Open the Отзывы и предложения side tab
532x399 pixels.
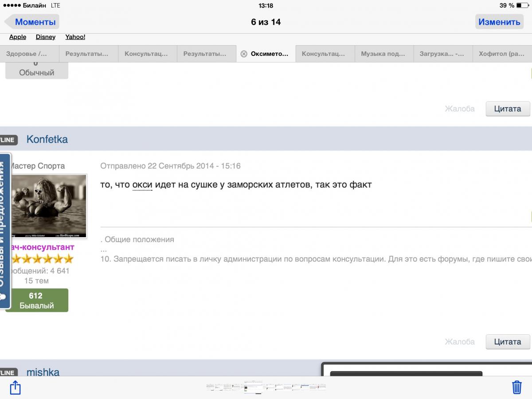(4, 231)
